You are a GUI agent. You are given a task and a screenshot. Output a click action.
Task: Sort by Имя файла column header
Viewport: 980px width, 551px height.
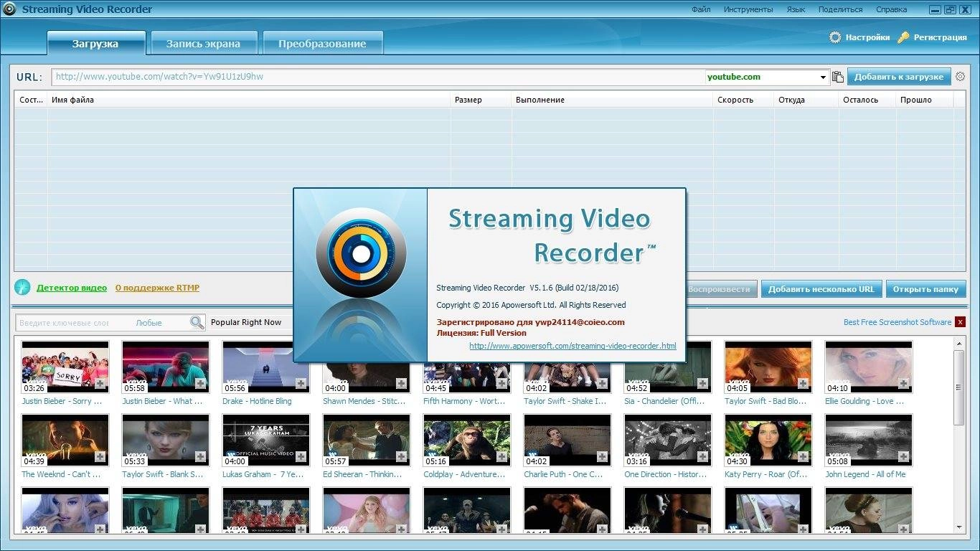248,100
